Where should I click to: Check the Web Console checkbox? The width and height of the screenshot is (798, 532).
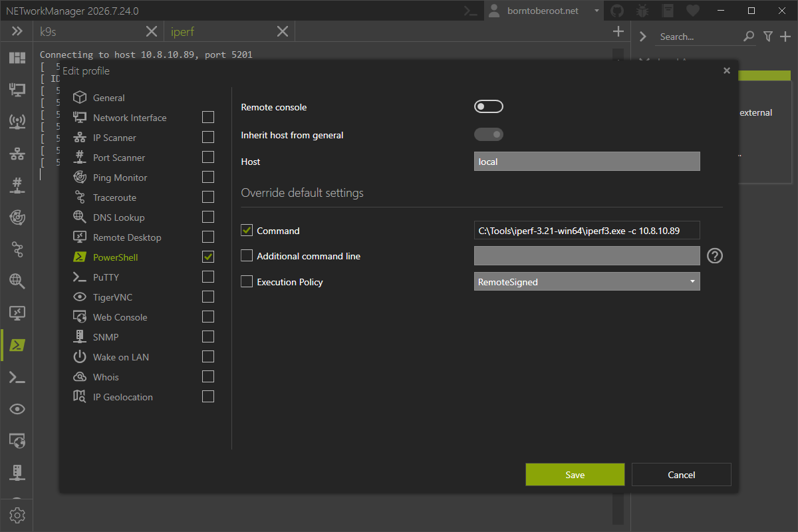(208, 317)
